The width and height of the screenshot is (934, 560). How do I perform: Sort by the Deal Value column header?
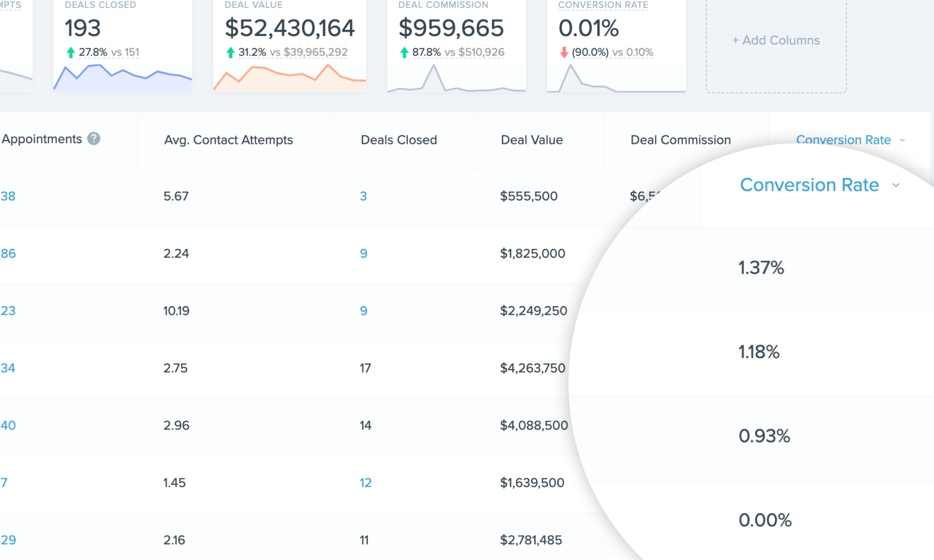[532, 140]
